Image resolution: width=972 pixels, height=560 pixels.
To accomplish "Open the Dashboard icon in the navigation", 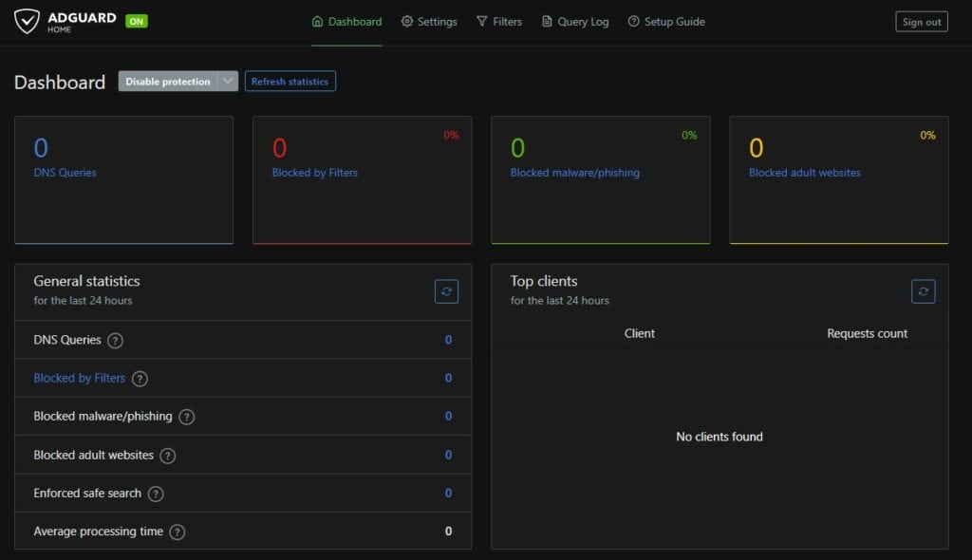I will pos(317,20).
